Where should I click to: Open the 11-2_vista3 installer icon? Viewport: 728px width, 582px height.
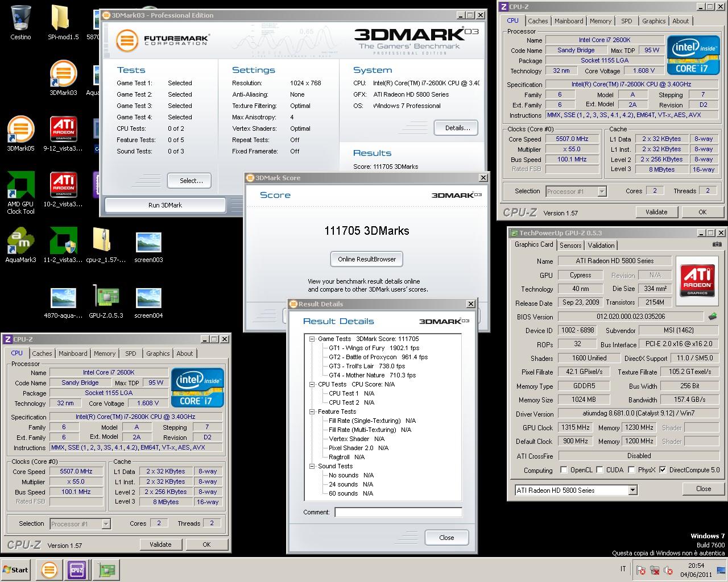pyautogui.click(x=63, y=244)
